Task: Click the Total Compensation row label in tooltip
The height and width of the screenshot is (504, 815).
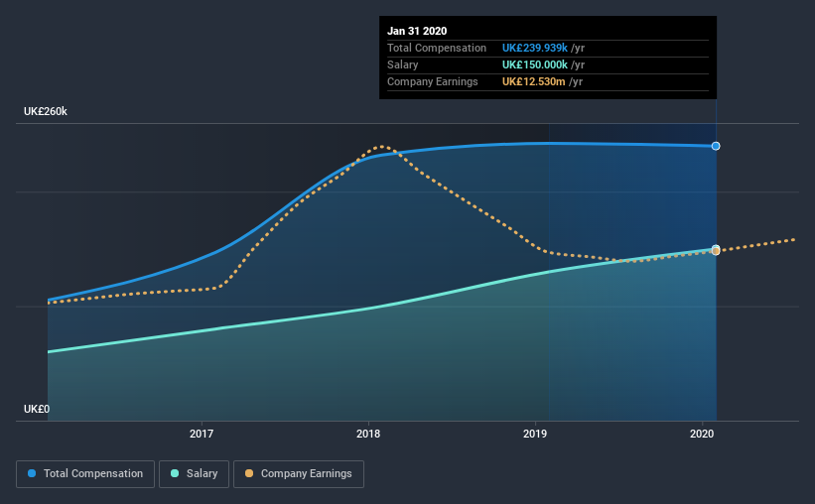Action: [437, 48]
